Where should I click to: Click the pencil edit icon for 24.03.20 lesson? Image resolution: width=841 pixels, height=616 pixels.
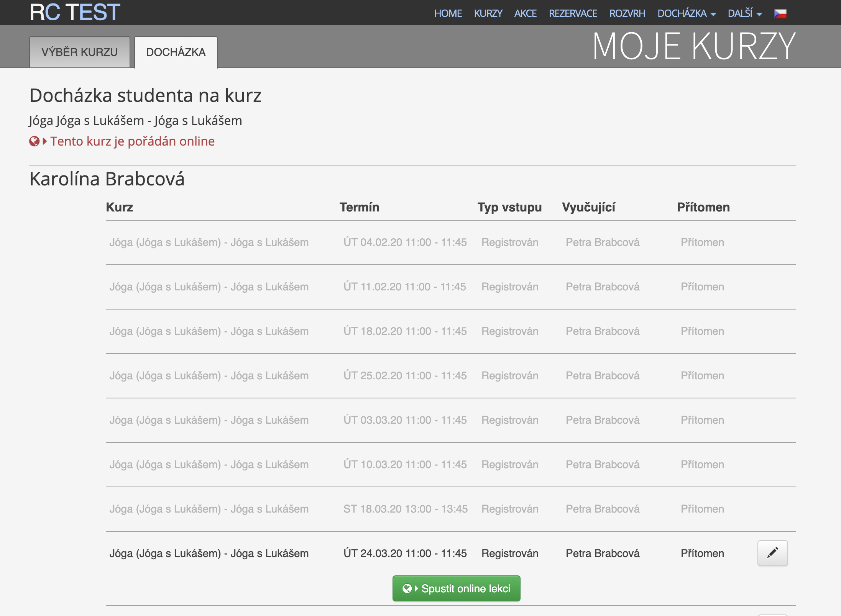pyautogui.click(x=772, y=553)
